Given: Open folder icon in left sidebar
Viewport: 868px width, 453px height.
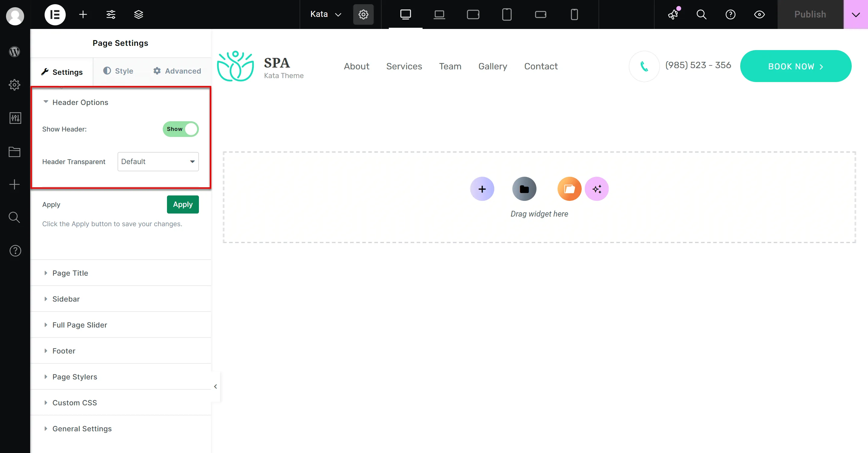Looking at the screenshot, I should pyautogui.click(x=14, y=152).
